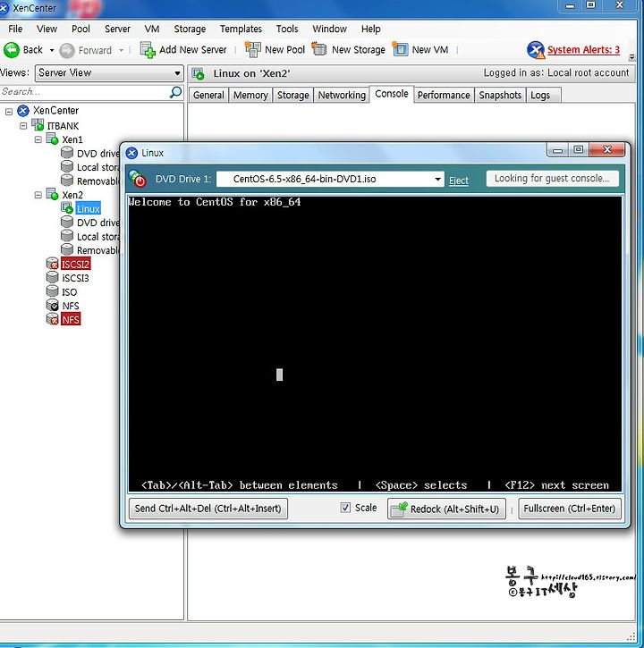Switch to the Performance tab
This screenshot has width=644, height=648.
pyautogui.click(x=444, y=95)
